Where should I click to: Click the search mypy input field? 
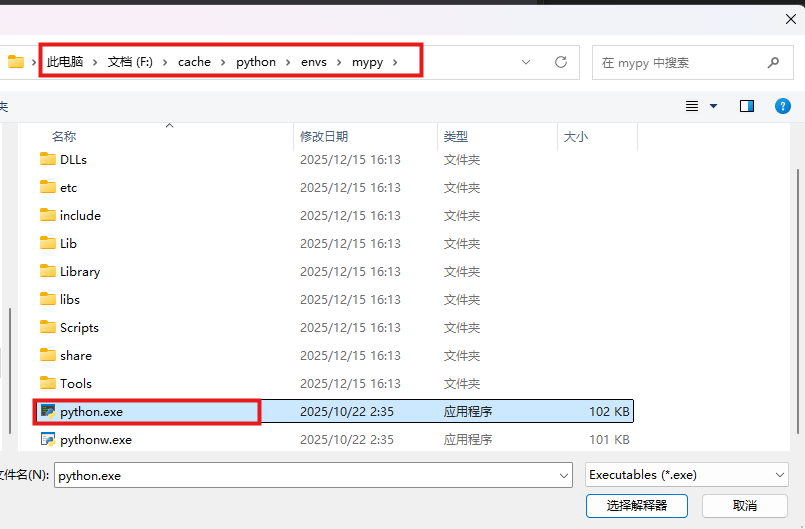click(x=680, y=62)
